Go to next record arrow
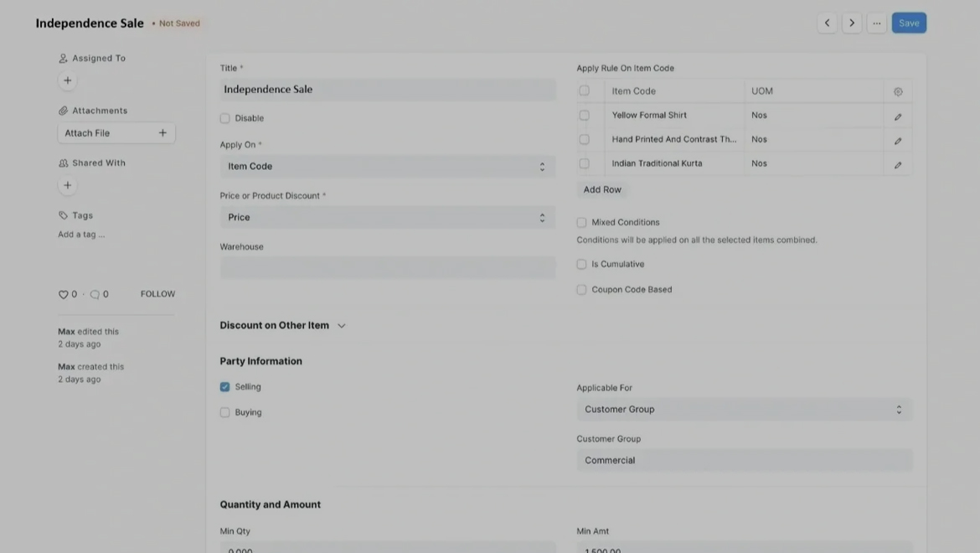Image resolution: width=980 pixels, height=553 pixels. tap(852, 23)
